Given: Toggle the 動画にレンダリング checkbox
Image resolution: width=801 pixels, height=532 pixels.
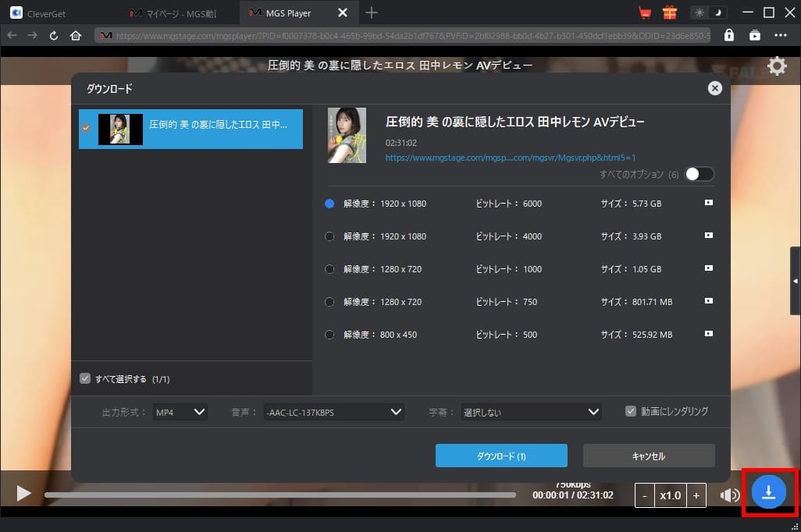Looking at the screenshot, I should (630, 411).
